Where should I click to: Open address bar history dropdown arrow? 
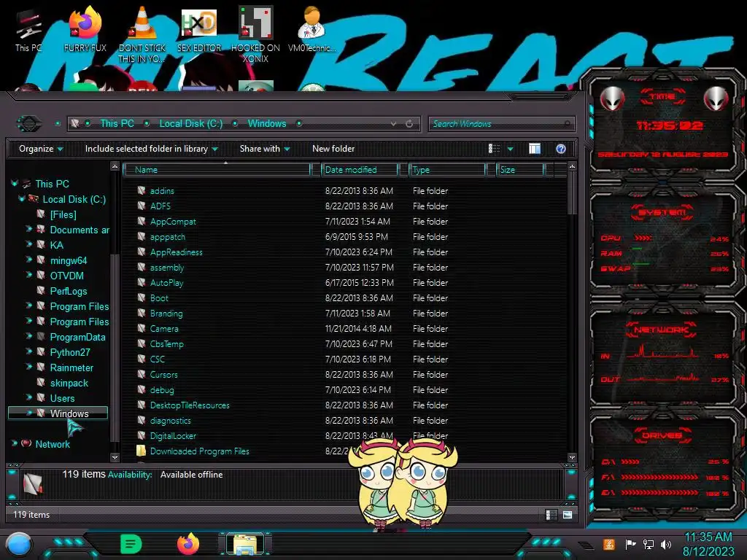(x=393, y=124)
